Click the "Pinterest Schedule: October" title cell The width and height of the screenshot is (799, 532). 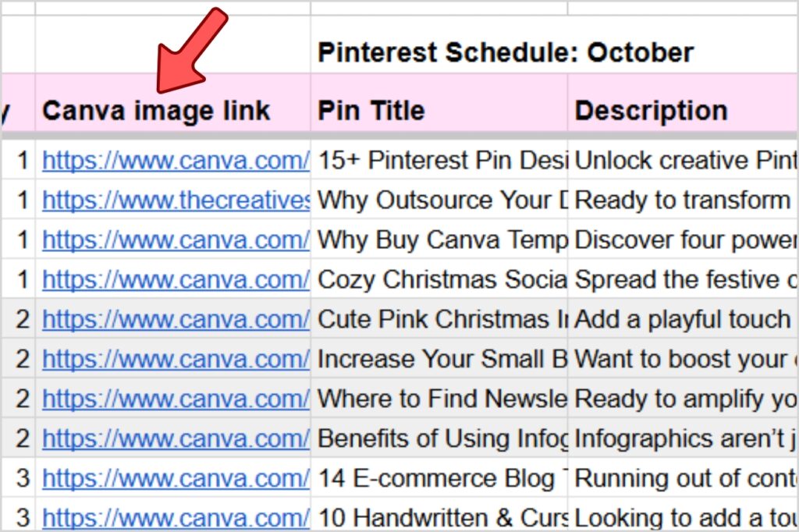pos(505,53)
